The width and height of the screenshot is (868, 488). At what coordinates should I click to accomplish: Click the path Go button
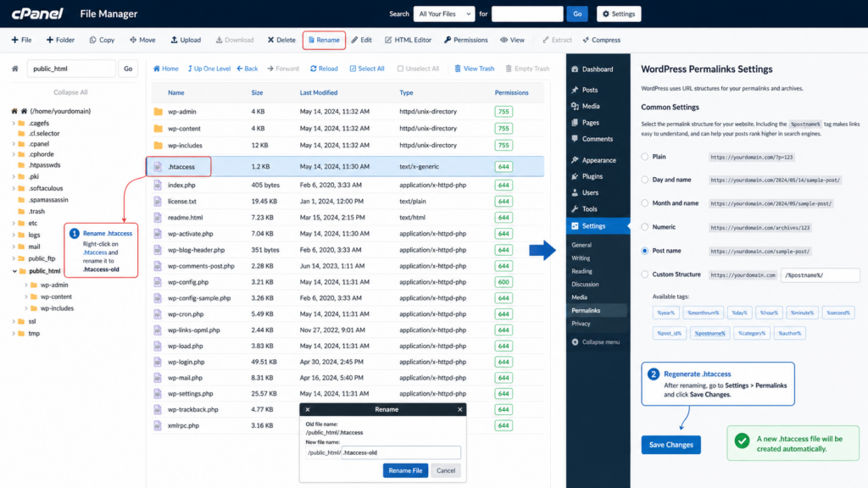click(128, 69)
